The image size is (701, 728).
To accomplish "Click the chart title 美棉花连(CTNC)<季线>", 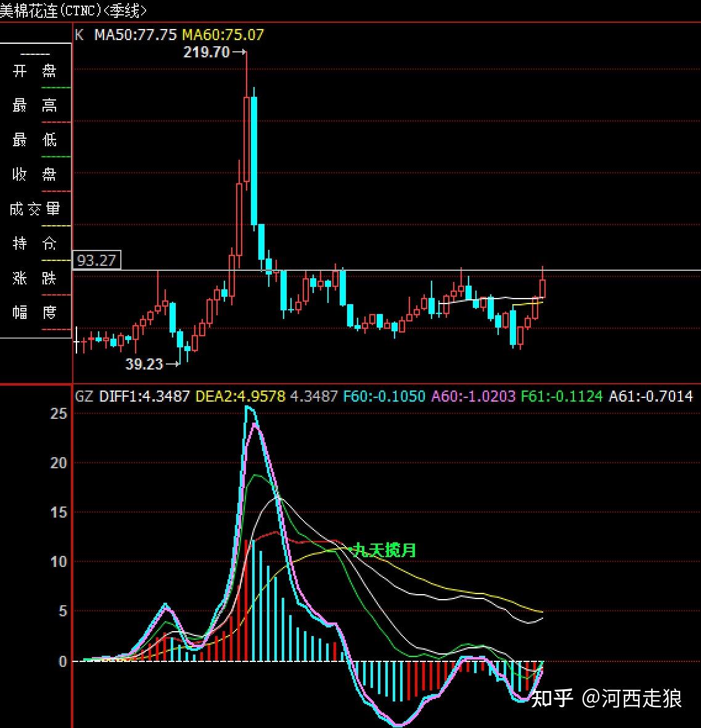I will (73, 10).
